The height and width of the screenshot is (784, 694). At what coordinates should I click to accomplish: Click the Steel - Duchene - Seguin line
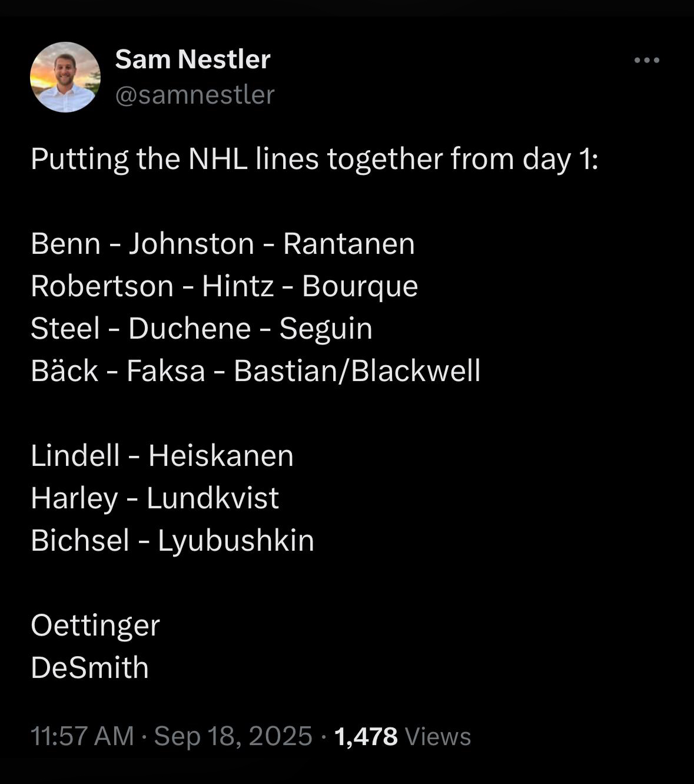pos(201,329)
